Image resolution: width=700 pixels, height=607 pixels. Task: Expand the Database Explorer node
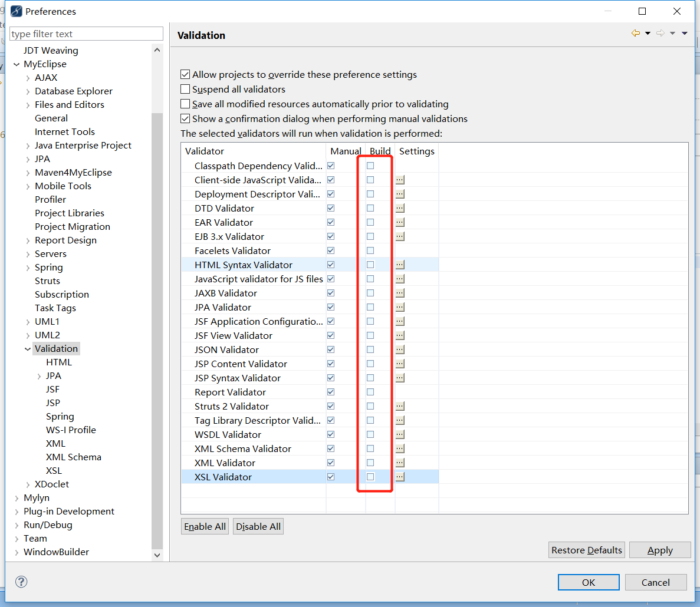coord(28,91)
